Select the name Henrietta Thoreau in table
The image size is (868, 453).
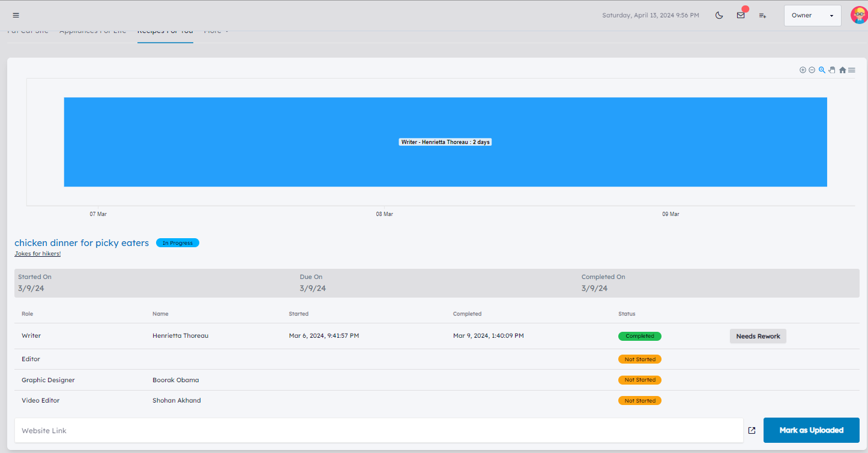pyautogui.click(x=181, y=335)
